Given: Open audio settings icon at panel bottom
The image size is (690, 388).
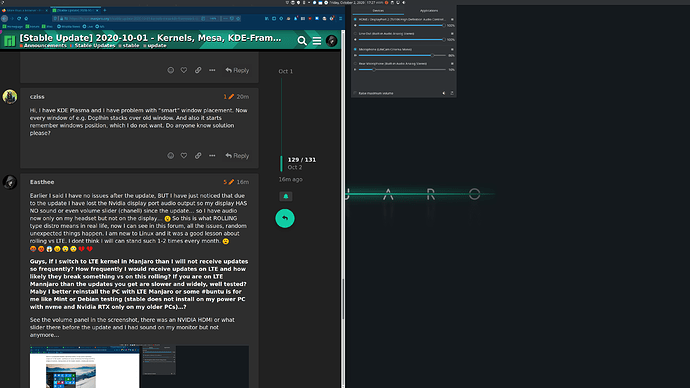Looking at the screenshot, I should [x=451, y=93].
